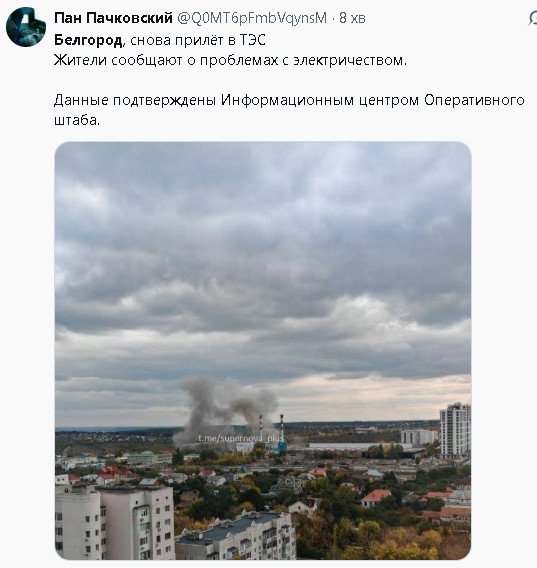The height and width of the screenshot is (568, 537).
Task: Open tweet permalink via 8 хв timestamp
Action: click(x=352, y=18)
